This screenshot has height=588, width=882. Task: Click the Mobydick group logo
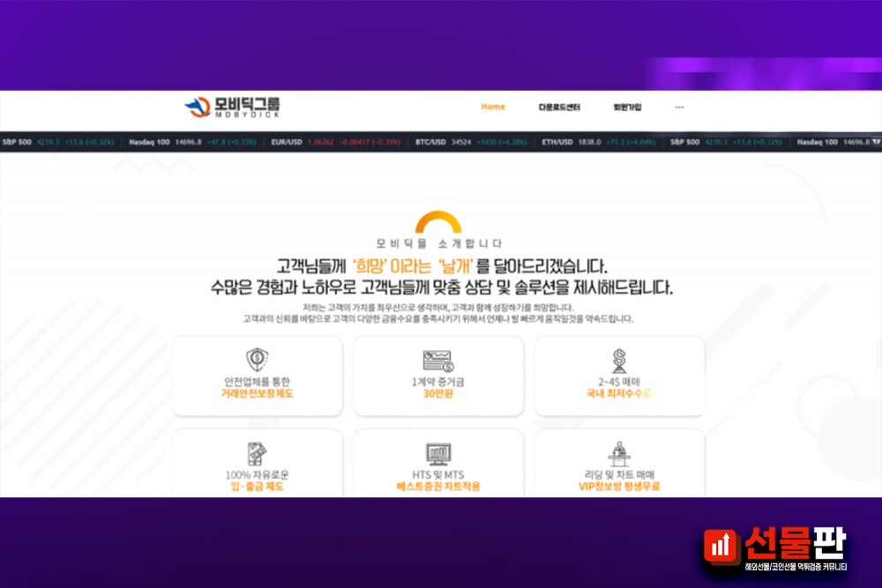pos(232,108)
